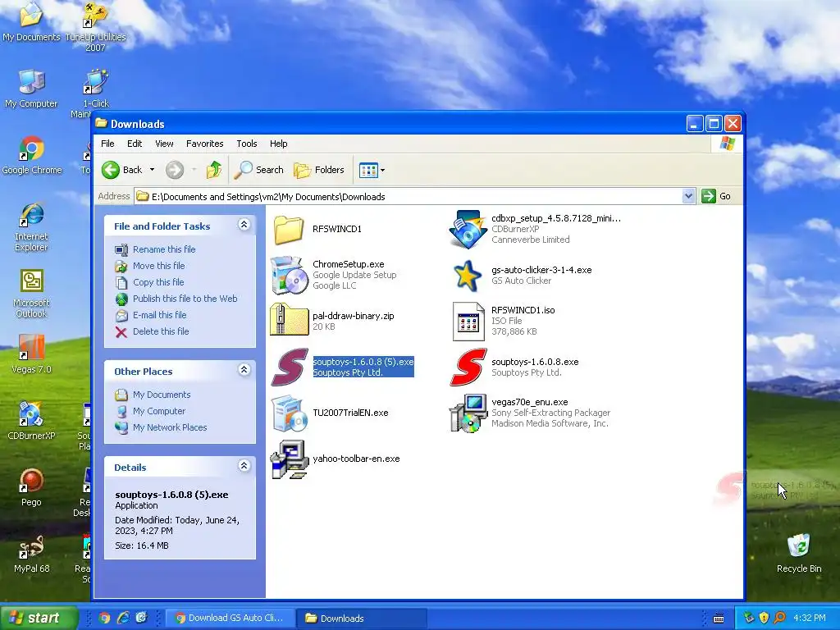The height and width of the screenshot is (630, 840).
Task: Click the Go button beside address bar
Action: click(x=716, y=197)
